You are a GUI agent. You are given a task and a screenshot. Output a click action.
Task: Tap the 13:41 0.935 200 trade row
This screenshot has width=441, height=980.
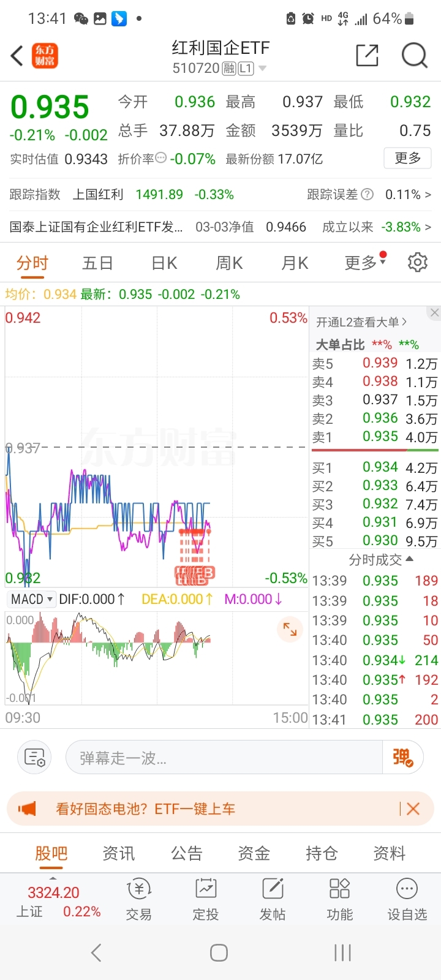click(375, 719)
